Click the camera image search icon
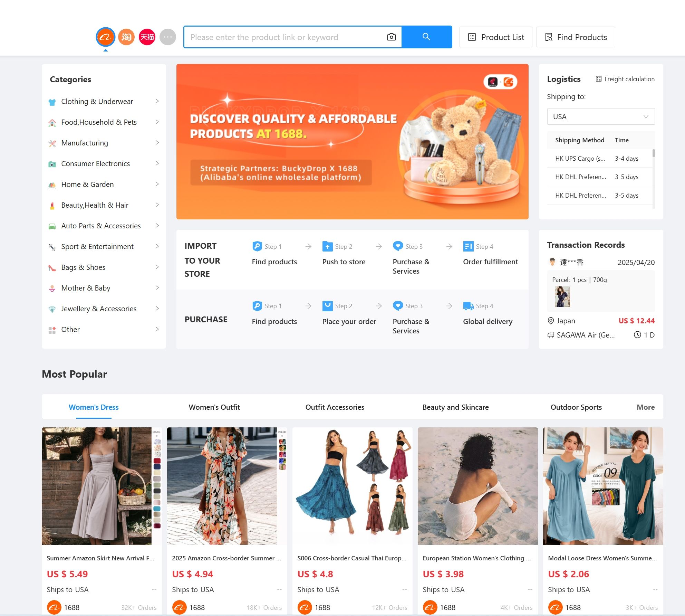 pos(391,37)
